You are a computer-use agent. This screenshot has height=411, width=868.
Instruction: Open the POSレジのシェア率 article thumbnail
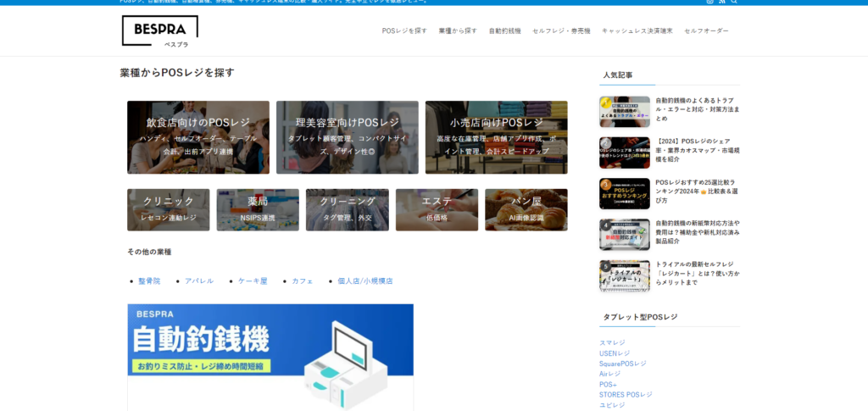625,153
